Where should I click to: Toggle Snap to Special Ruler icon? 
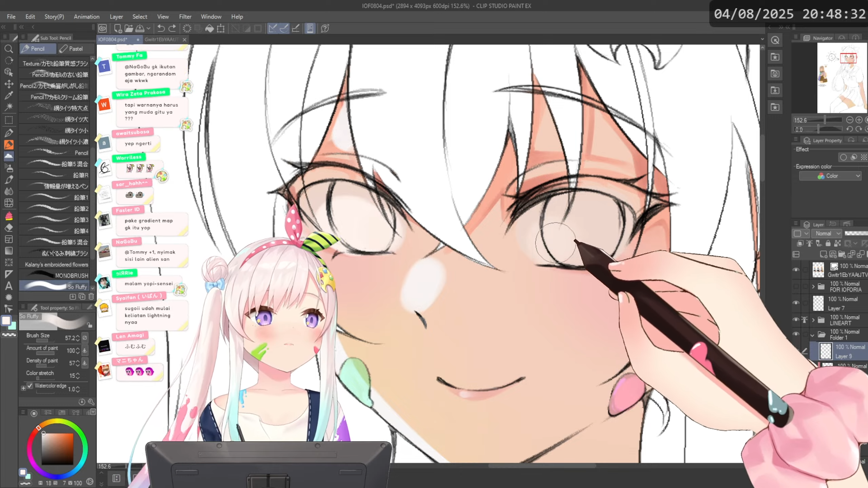tap(284, 28)
